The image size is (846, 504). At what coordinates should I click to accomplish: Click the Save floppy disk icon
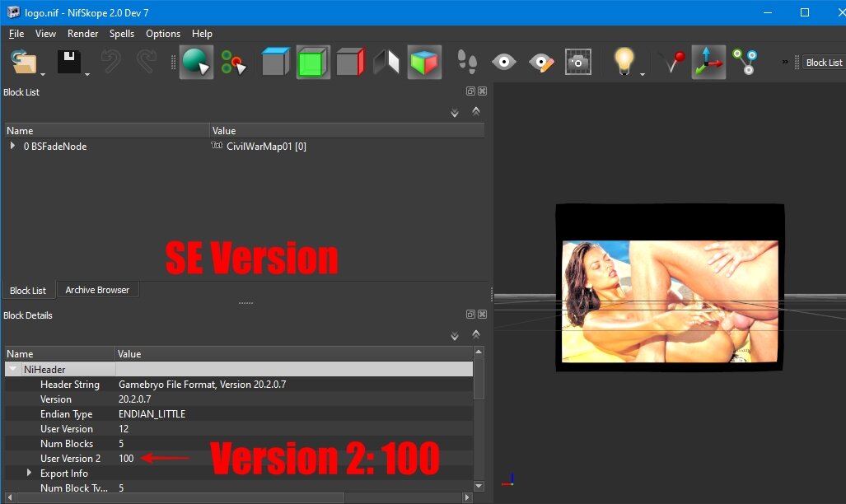(x=69, y=62)
